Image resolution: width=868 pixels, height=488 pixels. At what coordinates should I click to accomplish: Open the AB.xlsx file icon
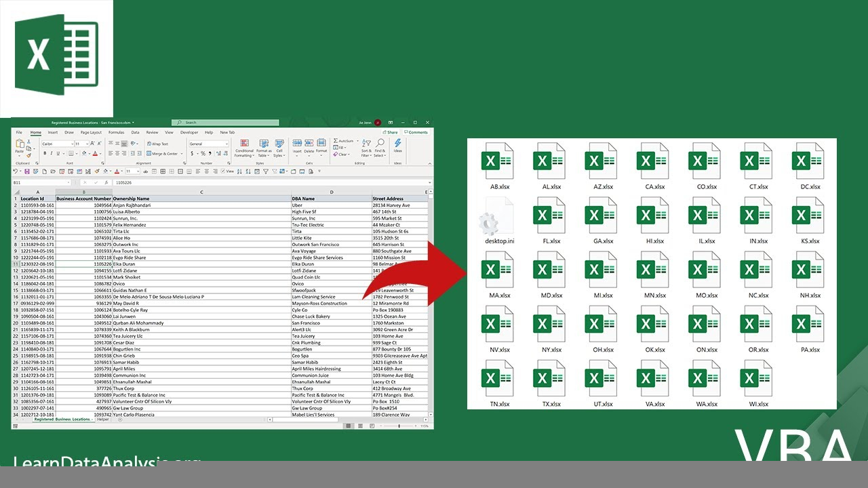point(498,161)
